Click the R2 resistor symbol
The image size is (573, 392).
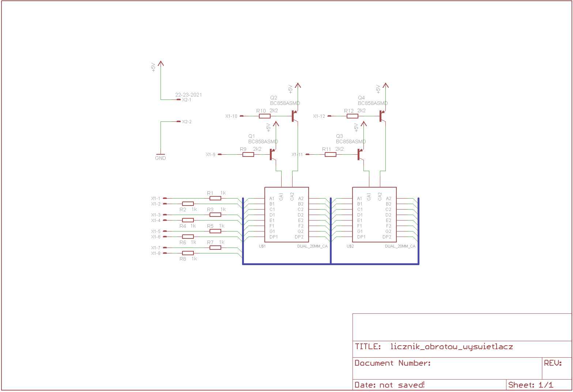coord(188,204)
